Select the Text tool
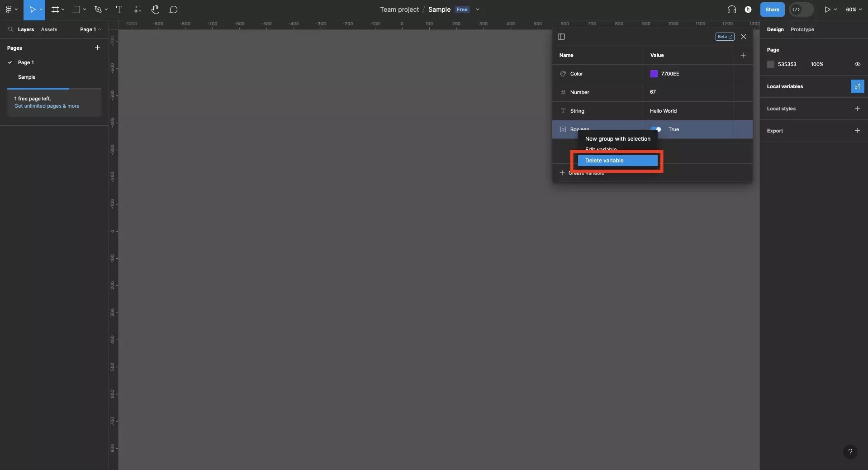868x470 pixels. (x=119, y=9)
